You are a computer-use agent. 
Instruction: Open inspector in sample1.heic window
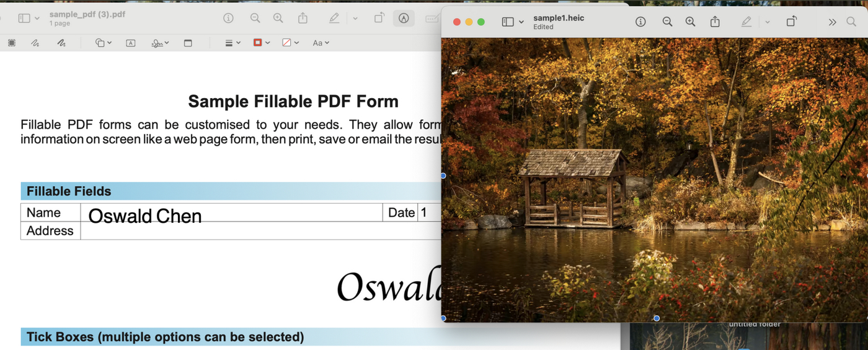[640, 22]
